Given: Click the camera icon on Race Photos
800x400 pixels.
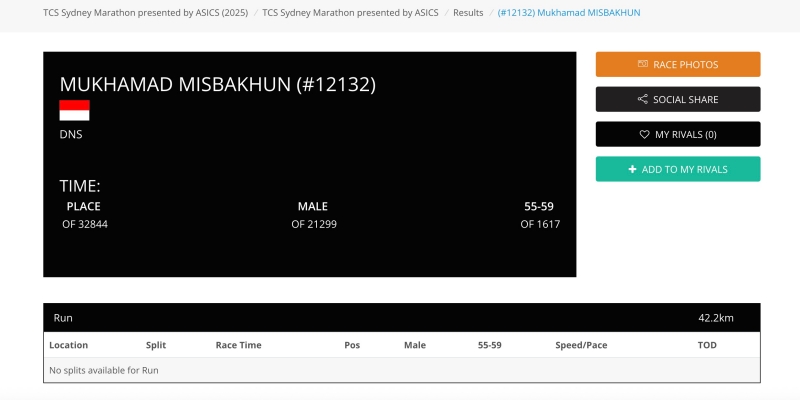Looking at the screenshot, I should (643, 65).
